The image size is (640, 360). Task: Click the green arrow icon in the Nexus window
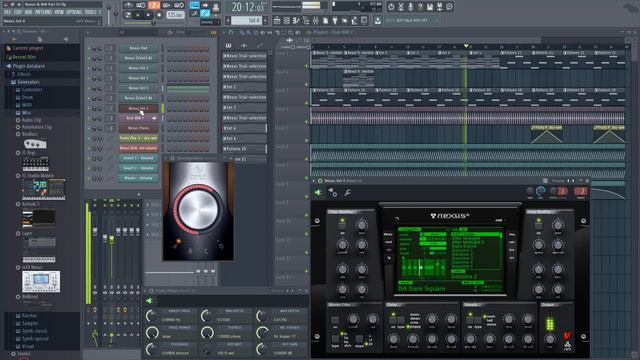tap(318, 193)
